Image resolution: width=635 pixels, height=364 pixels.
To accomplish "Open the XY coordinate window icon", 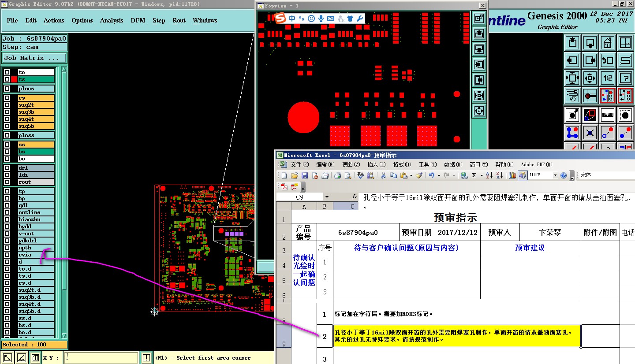I will 625,43.
